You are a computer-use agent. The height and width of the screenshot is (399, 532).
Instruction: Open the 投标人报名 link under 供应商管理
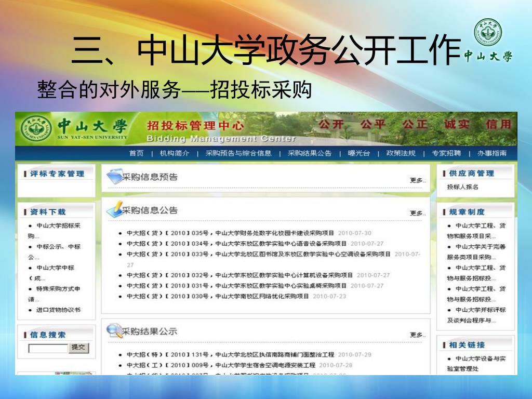(x=462, y=187)
